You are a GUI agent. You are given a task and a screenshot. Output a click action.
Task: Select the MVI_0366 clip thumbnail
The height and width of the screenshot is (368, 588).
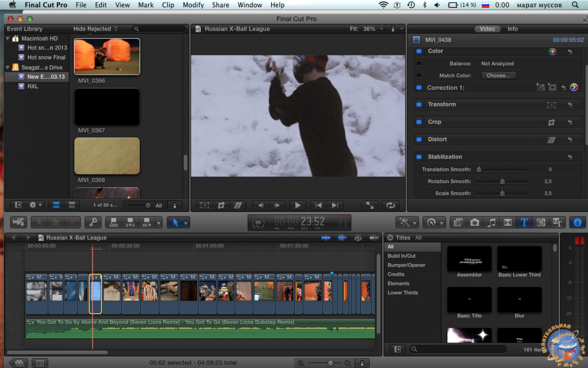point(107,56)
